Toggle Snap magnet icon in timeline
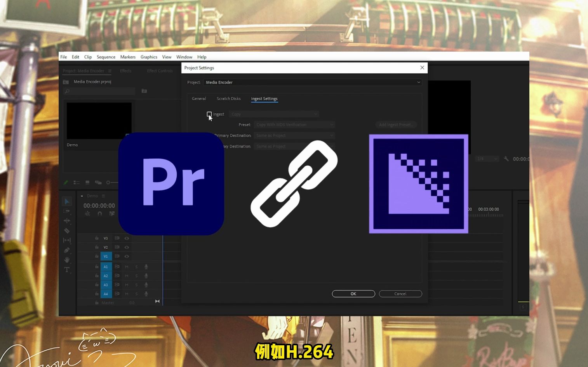Viewport: 588px width, 367px height. (x=100, y=213)
